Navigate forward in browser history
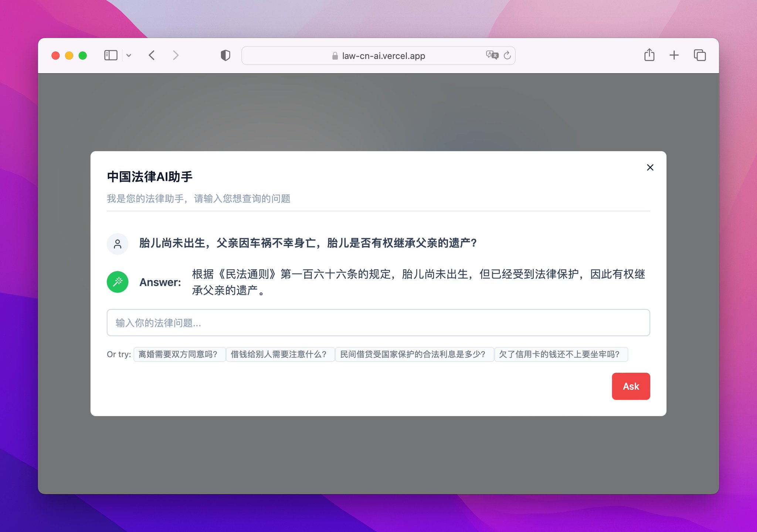757x532 pixels. (x=176, y=55)
